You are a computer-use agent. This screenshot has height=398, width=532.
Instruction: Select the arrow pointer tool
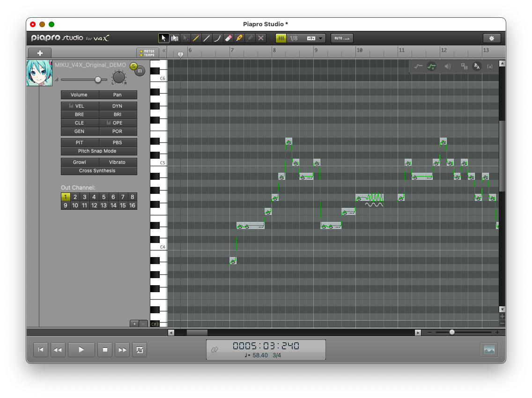(x=163, y=38)
